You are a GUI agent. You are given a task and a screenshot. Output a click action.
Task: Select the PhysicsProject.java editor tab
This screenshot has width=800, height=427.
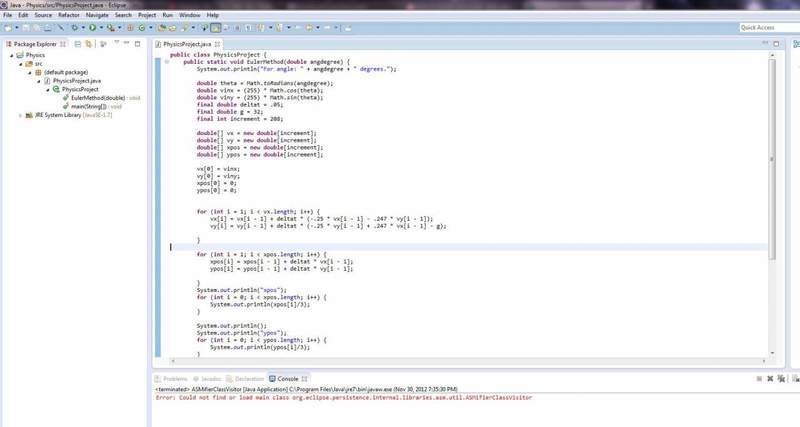click(188, 45)
